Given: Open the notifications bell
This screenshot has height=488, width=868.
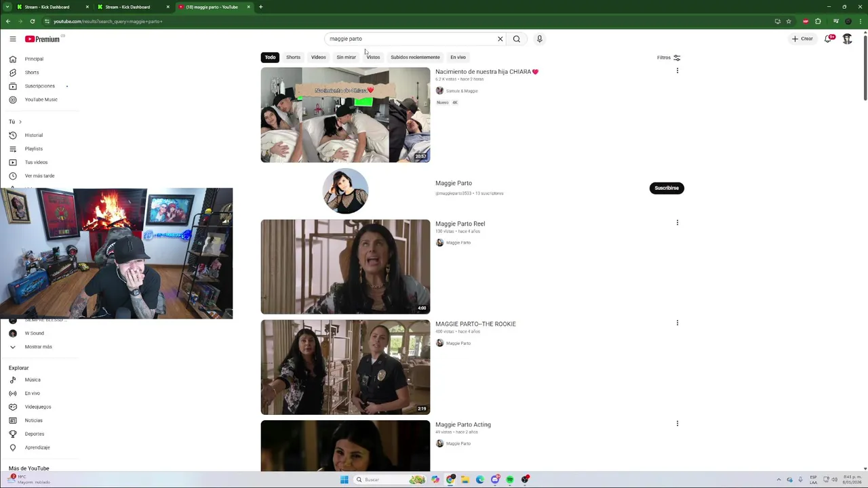Looking at the screenshot, I should (x=829, y=39).
